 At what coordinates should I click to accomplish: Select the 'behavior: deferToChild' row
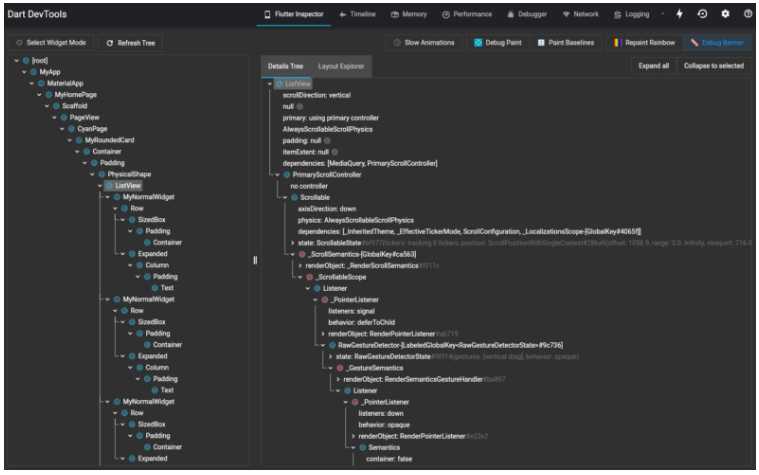pyautogui.click(x=362, y=322)
